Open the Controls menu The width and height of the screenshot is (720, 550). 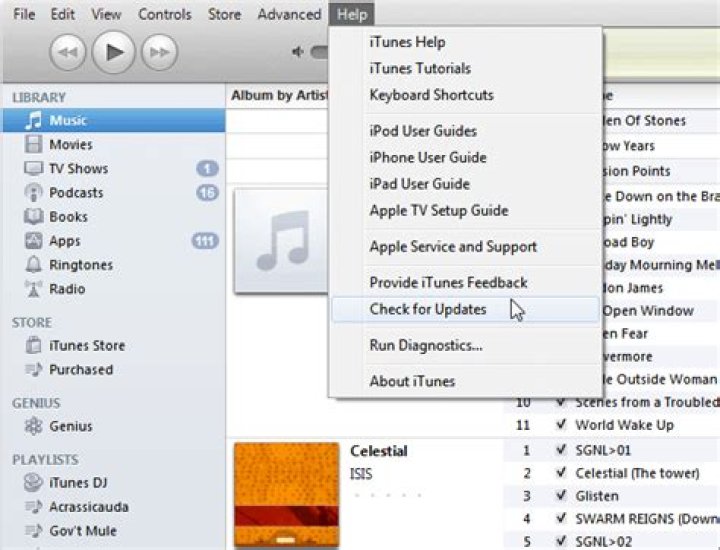pos(165,14)
